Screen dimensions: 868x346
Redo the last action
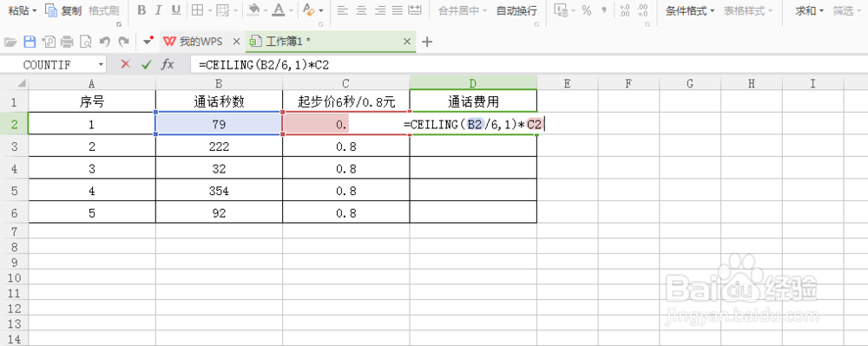click(x=123, y=41)
